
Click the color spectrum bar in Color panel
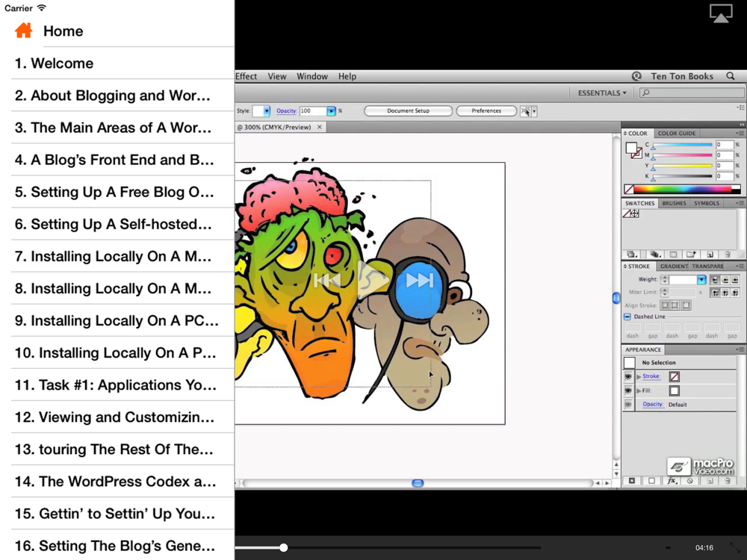(682, 189)
